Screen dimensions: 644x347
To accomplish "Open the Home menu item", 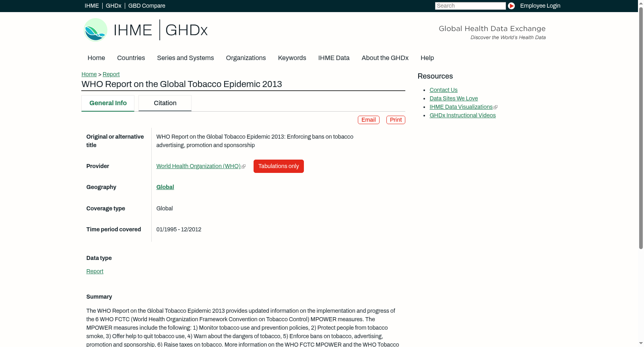I will [96, 58].
